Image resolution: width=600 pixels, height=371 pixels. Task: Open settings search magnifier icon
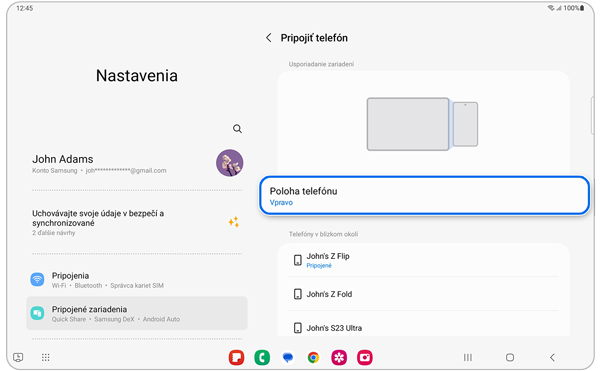237,129
